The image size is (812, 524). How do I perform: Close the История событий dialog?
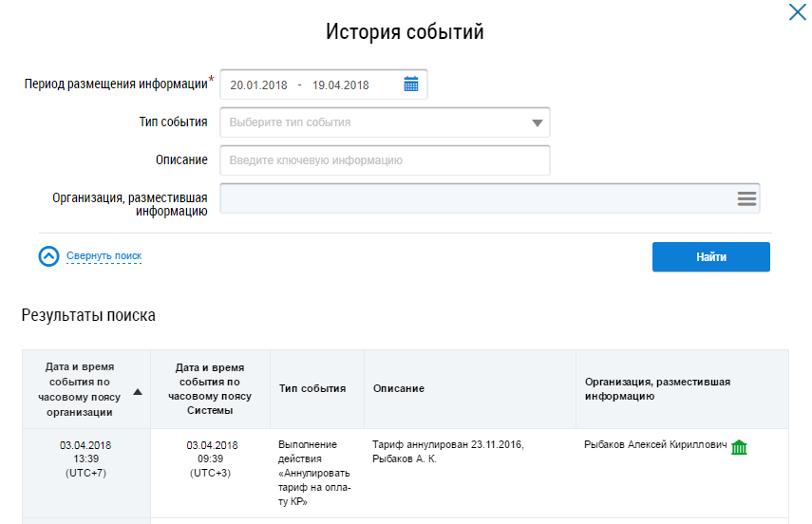click(x=796, y=13)
